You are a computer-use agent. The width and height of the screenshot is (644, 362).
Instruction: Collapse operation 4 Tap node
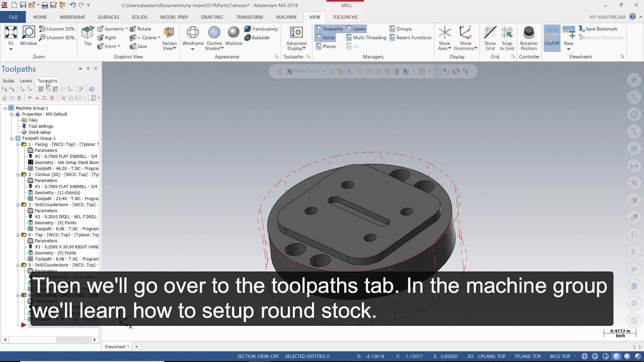[x=18, y=235]
